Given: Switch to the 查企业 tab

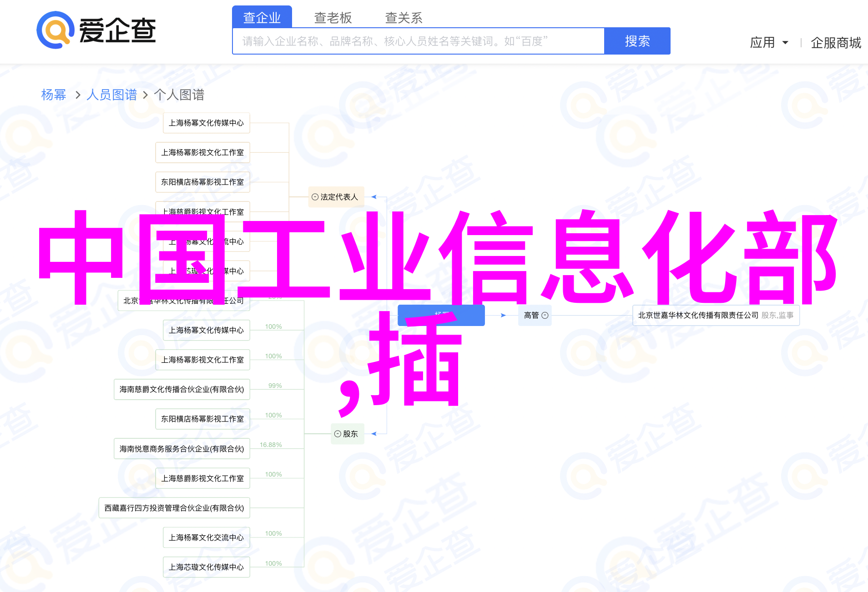Looking at the screenshot, I should pyautogui.click(x=262, y=17).
